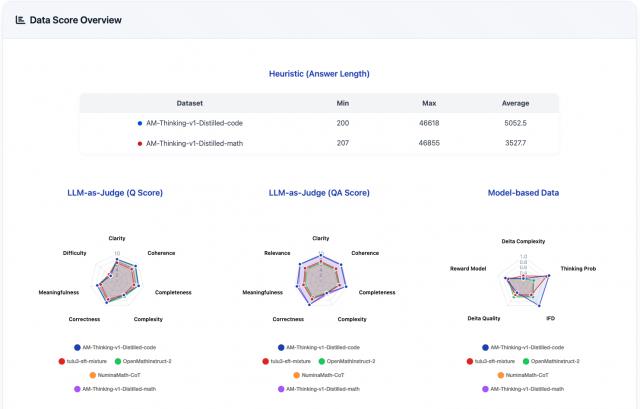The image size is (640, 409).
Task: Hide NuminaMath-CoT series in Q Score chart legend
Action: (x=115, y=375)
